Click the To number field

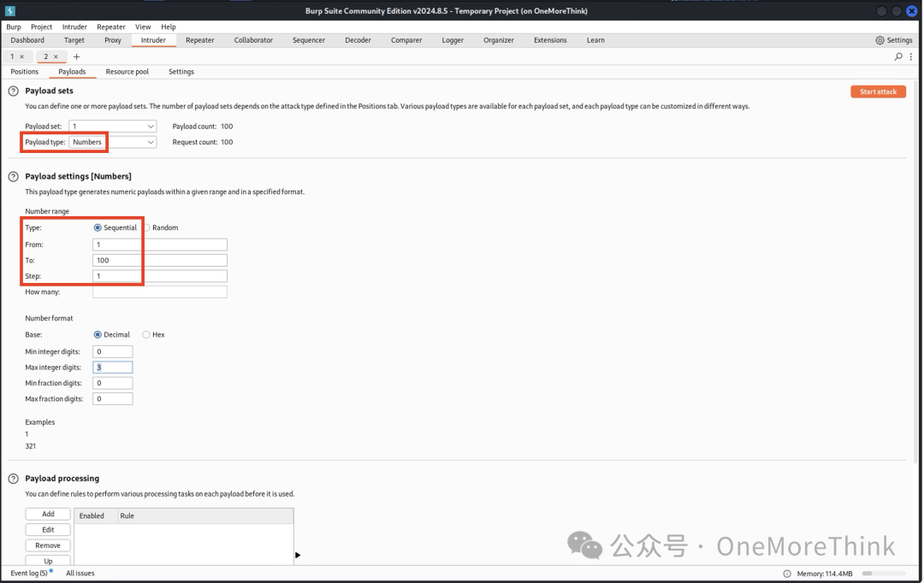pyautogui.click(x=160, y=260)
